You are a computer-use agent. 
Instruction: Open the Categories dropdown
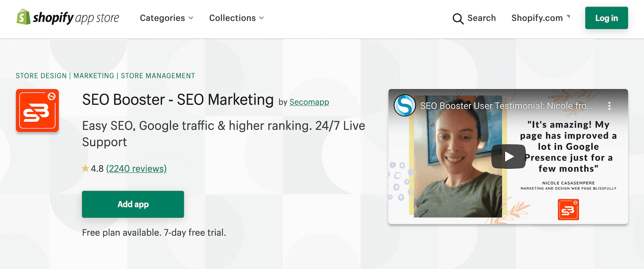coord(167,18)
